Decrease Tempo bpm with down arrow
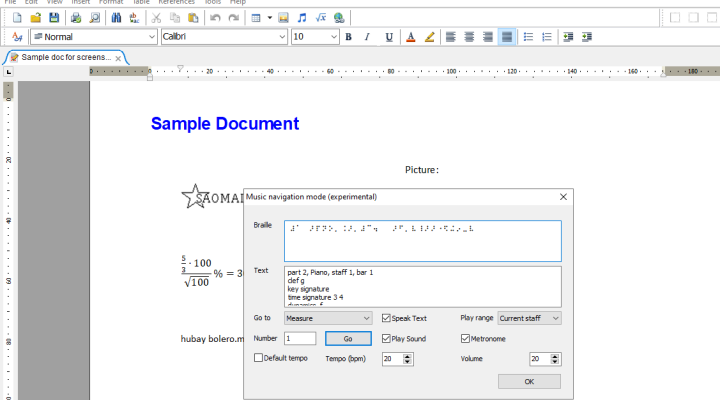 click(407, 362)
